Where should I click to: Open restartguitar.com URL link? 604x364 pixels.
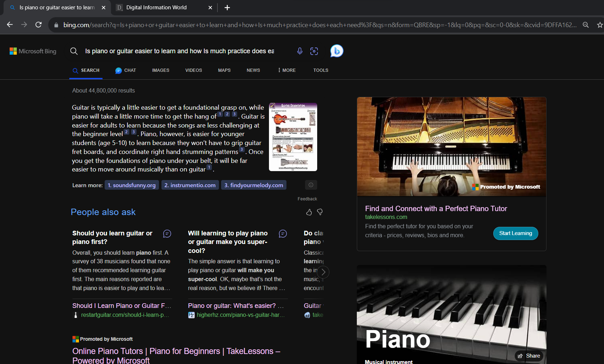[125, 315]
